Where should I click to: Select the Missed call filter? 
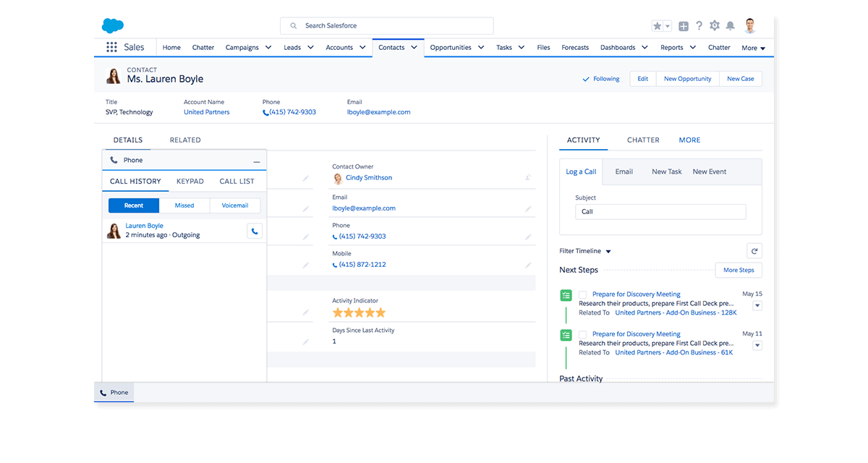184,205
